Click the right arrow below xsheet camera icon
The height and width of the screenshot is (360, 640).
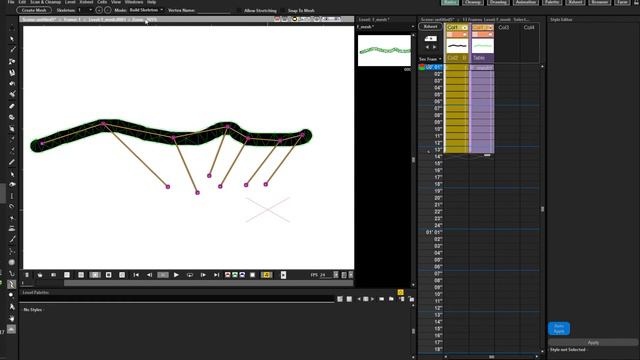point(434,47)
